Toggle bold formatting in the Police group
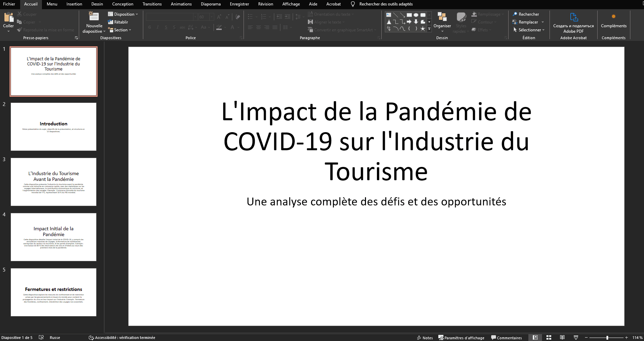This screenshot has height=341, width=644. pos(149,27)
